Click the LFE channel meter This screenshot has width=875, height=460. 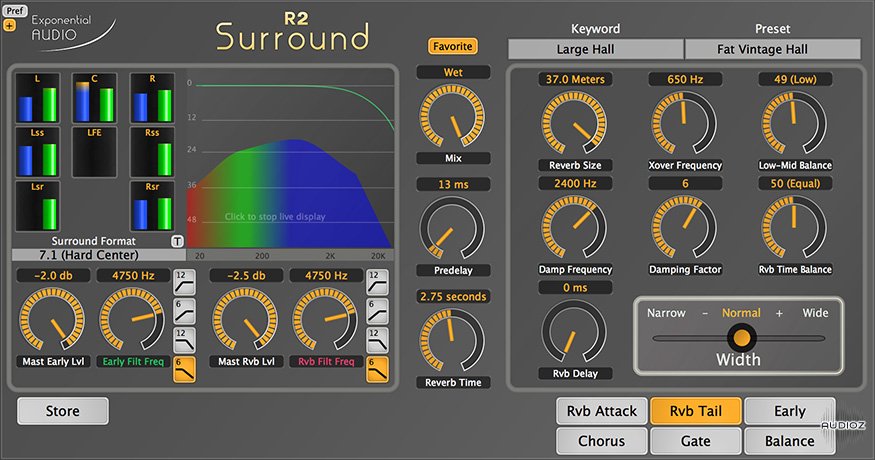click(94, 152)
